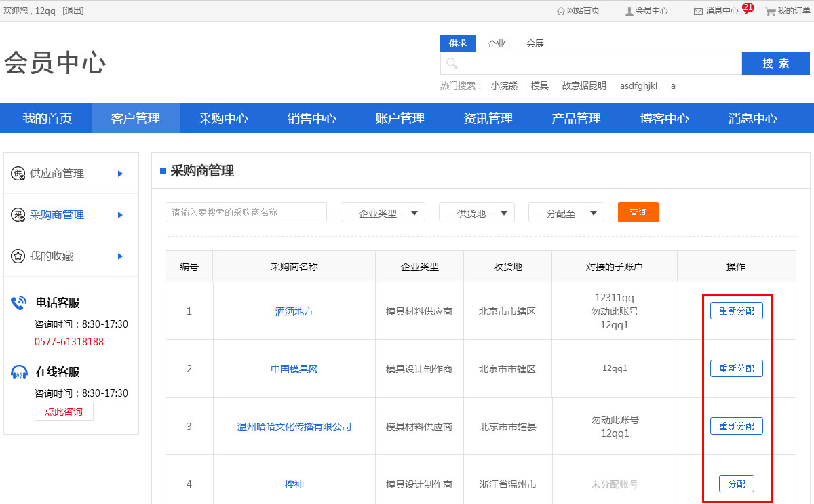This screenshot has width=814, height=504.
Task: Click the orange 查询 button
Action: pos(638,212)
